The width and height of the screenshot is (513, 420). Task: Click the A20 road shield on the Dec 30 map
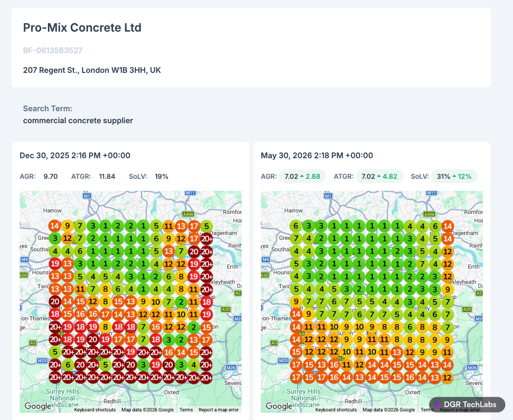(226, 309)
